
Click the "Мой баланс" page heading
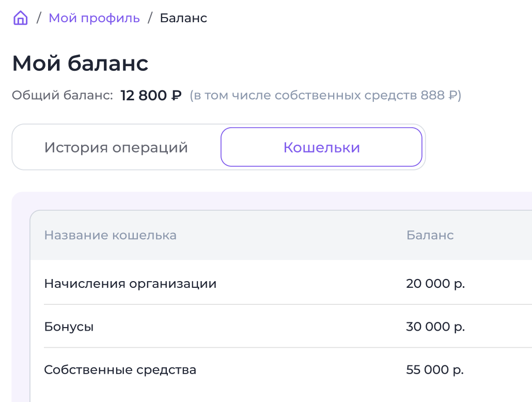[80, 64]
